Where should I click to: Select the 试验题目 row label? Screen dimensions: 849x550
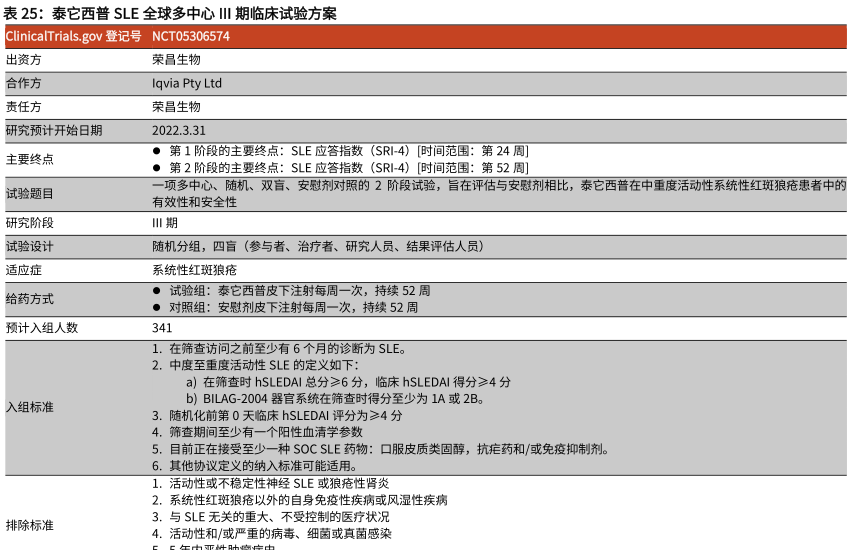pyautogui.click(x=30, y=193)
